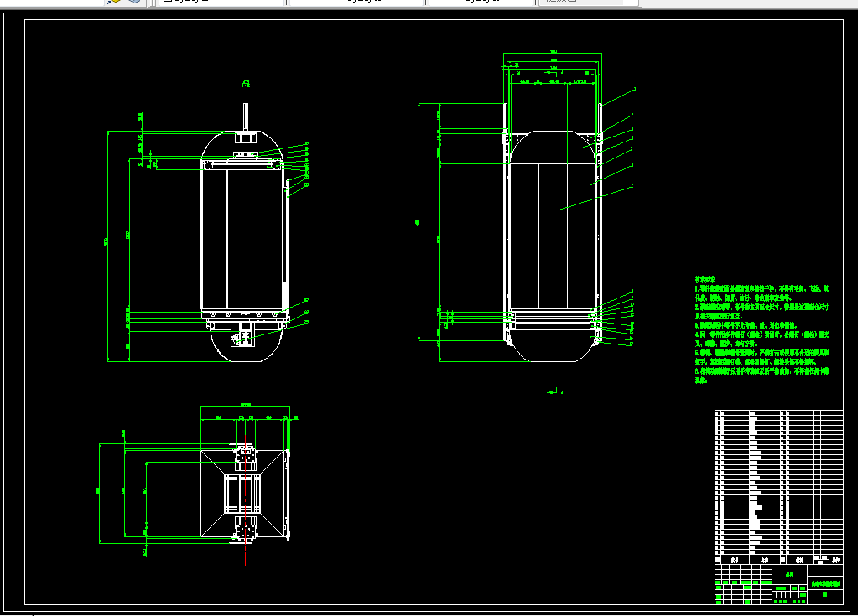
Task: Click the central rectangular frame in the plan view
Action: [x=242, y=494]
